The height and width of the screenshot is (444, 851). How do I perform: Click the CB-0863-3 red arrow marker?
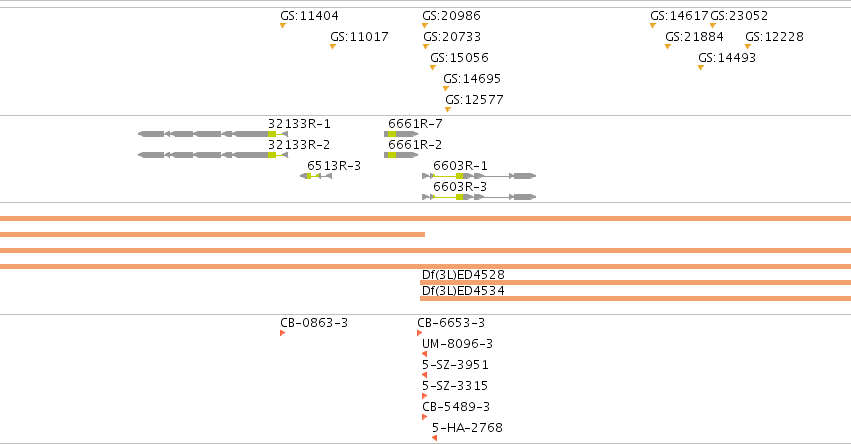tap(283, 333)
